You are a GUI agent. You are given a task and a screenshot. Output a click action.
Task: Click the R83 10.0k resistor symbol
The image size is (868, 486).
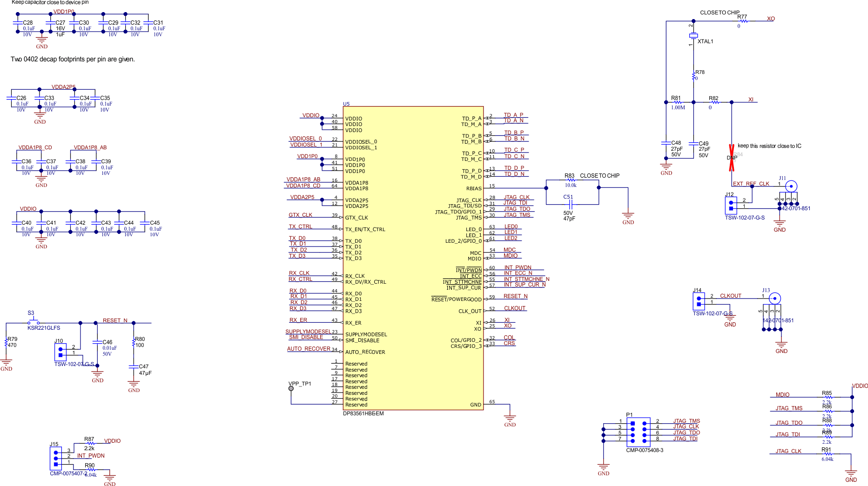[x=571, y=180]
